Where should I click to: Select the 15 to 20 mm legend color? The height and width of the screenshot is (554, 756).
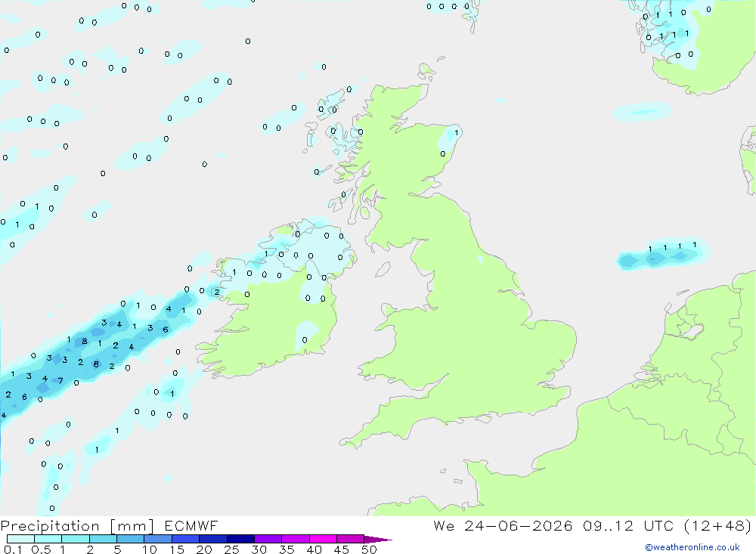[x=186, y=539]
